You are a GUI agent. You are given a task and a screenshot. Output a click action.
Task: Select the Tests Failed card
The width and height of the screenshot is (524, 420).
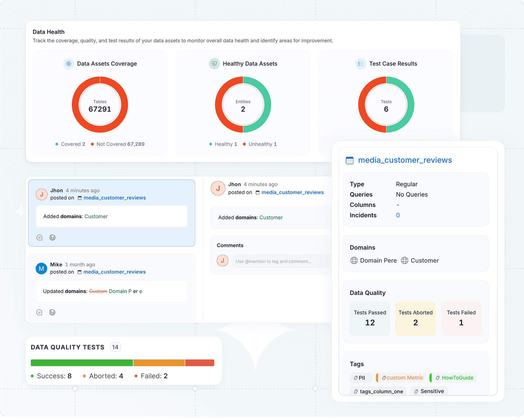461,318
